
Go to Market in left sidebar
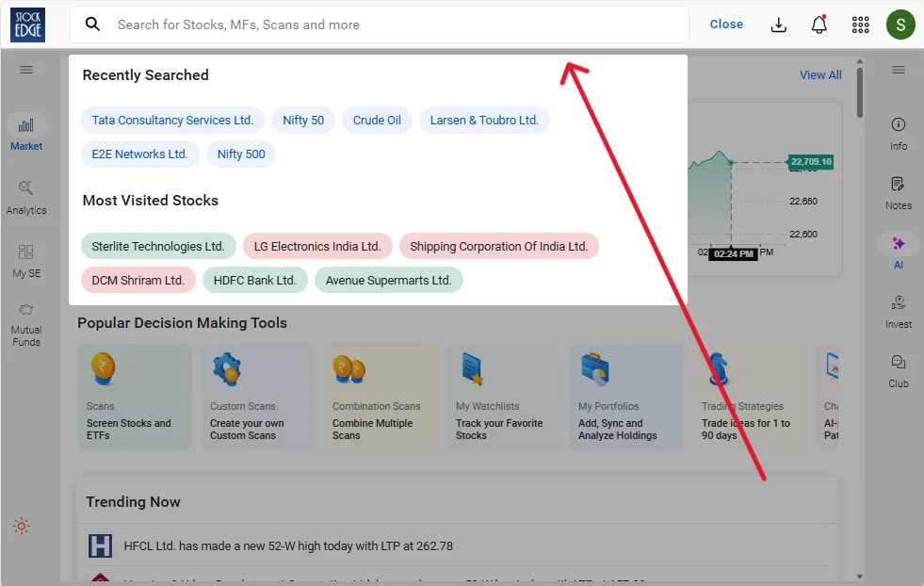click(x=26, y=134)
